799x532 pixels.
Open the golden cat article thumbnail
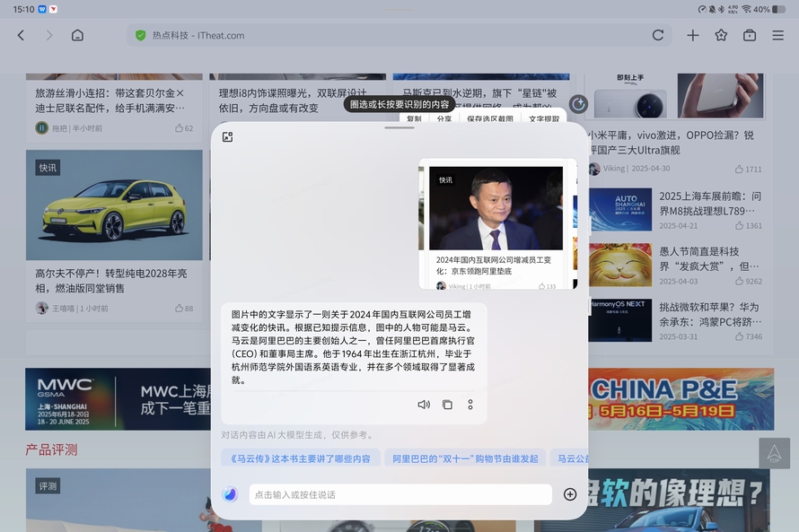coord(620,265)
